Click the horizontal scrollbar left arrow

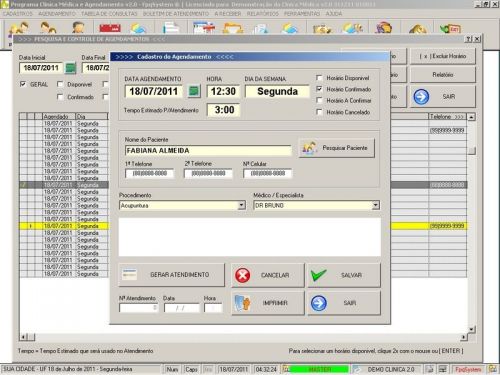click(23, 337)
